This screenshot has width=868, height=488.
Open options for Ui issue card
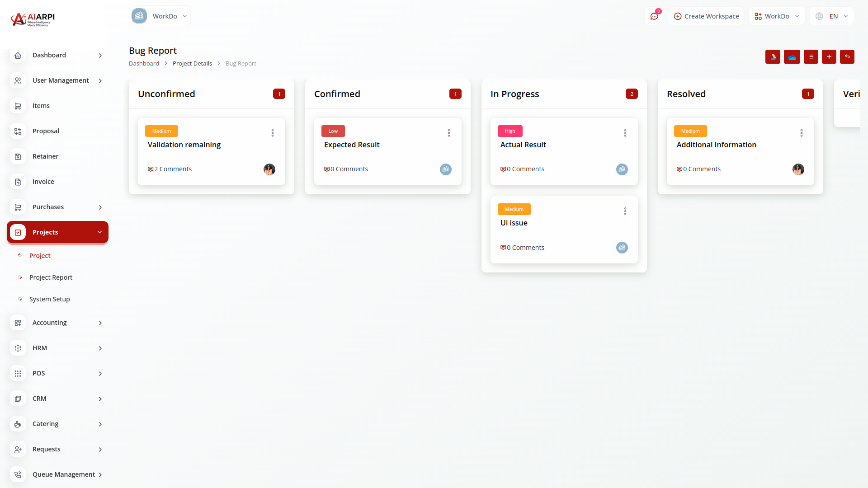[625, 211]
